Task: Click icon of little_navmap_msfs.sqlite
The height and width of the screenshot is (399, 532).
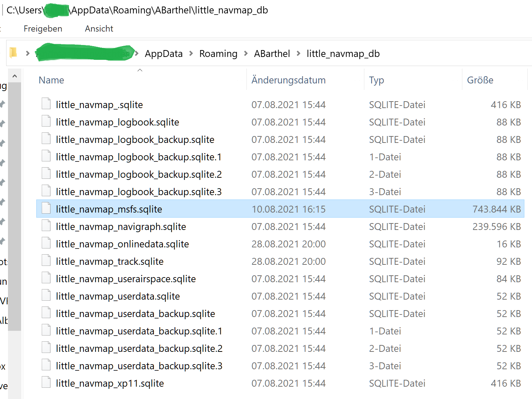Action: [x=46, y=208]
